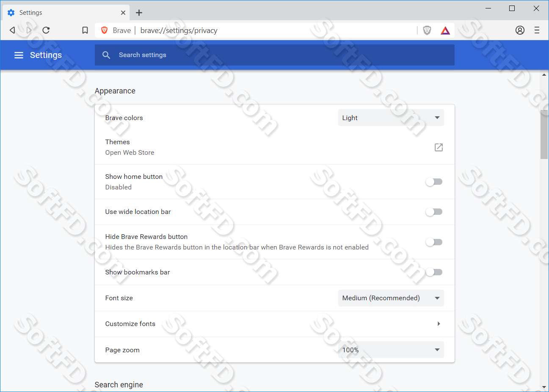Click the Themes Open Web Store row
549x392 pixels.
coord(274,147)
